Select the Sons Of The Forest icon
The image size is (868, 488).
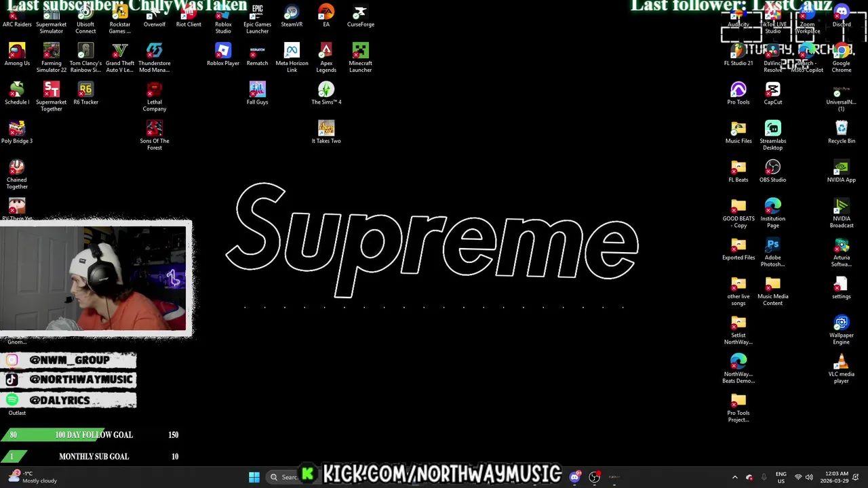155,136
